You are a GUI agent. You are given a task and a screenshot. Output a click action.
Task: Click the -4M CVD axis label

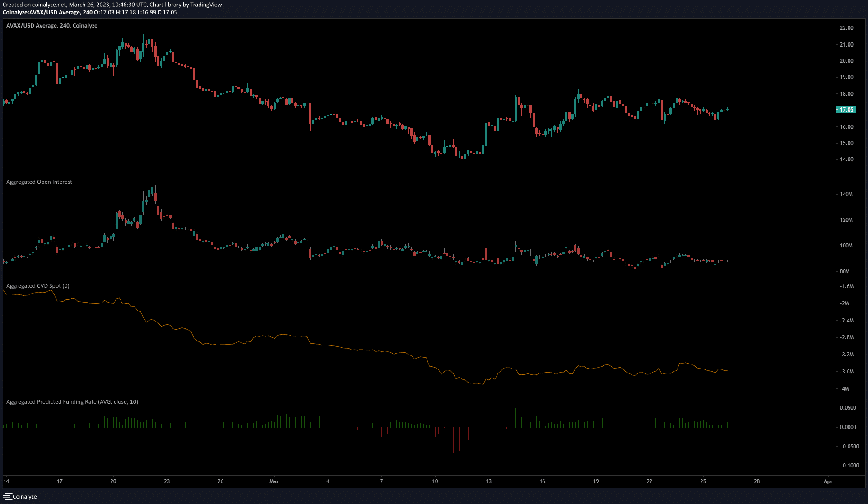(845, 389)
